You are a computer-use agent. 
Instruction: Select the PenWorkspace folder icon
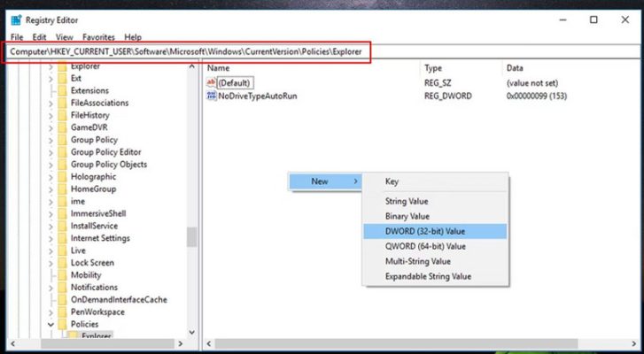(x=62, y=312)
